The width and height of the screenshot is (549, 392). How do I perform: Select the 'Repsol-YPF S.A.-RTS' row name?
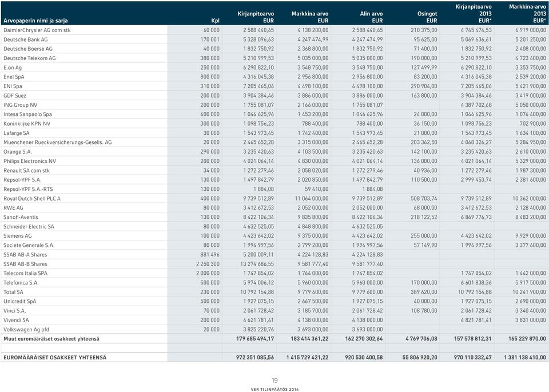[29, 189]
